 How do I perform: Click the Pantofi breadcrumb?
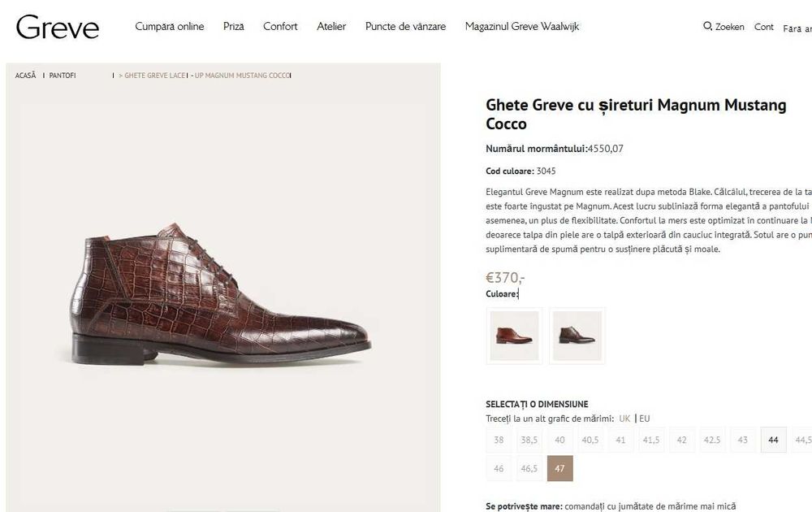click(63, 76)
